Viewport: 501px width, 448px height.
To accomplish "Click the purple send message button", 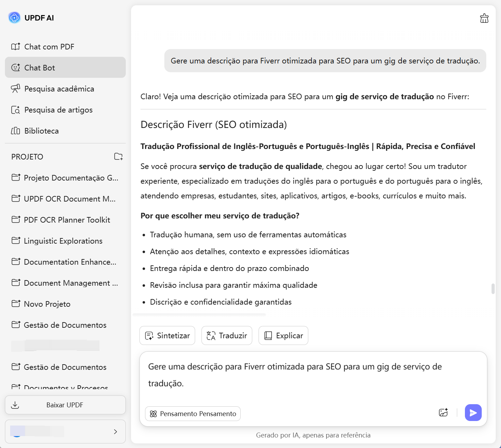I will (x=473, y=413).
